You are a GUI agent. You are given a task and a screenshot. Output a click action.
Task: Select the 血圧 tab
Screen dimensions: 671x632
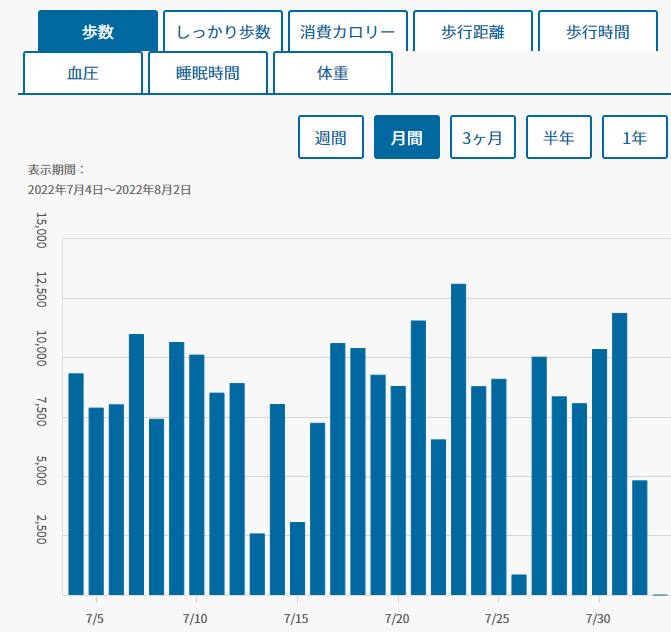point(83,73)
